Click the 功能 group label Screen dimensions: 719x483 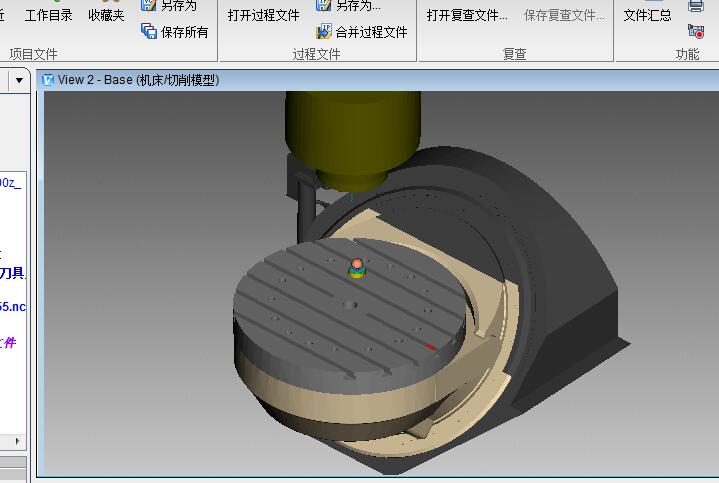pos(687,54)
